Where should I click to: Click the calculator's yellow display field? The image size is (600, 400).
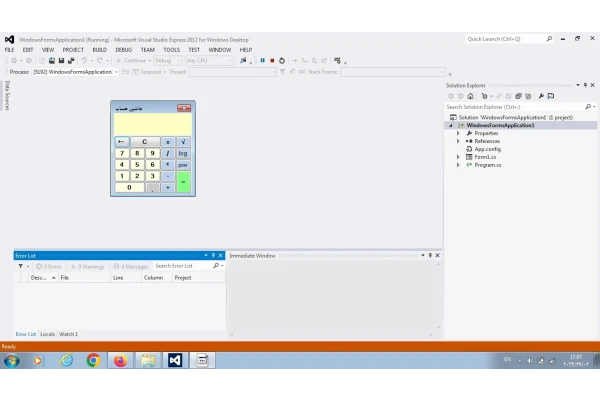click(153, 124)
